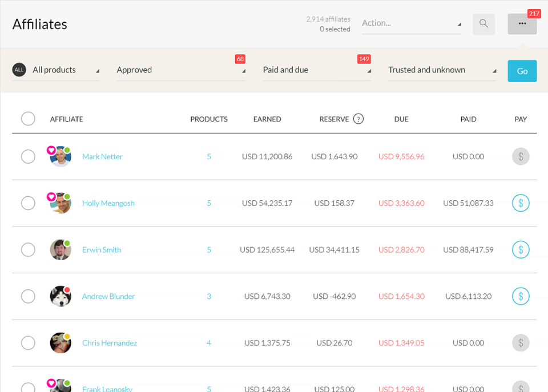Open Erwin Smith's affiliate profile link
This screenshot has height=392, width=548.
pyautogui.click(x=102, y=250)
